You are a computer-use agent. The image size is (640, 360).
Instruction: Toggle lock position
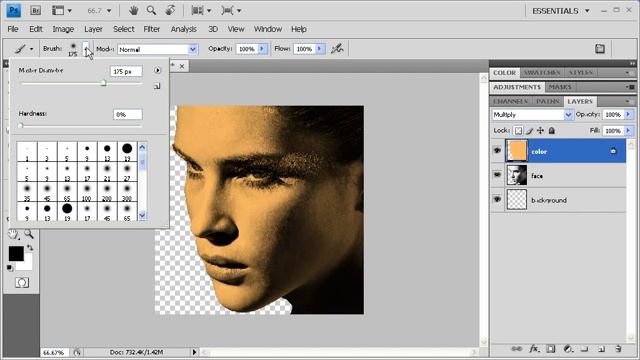(x=540, y=131)
